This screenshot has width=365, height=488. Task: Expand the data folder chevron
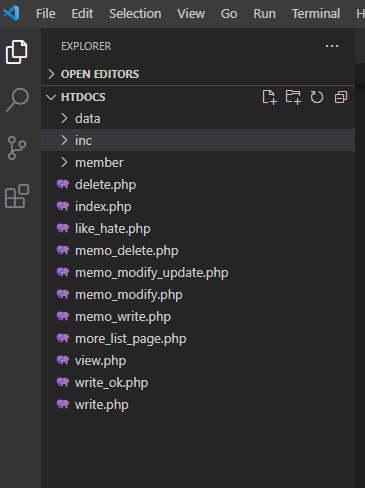(64, 118)
